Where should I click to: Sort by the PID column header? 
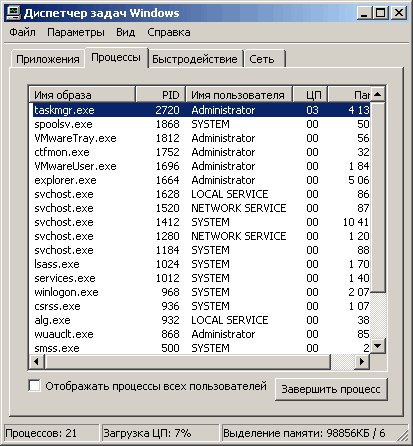[x=161, y=95]
